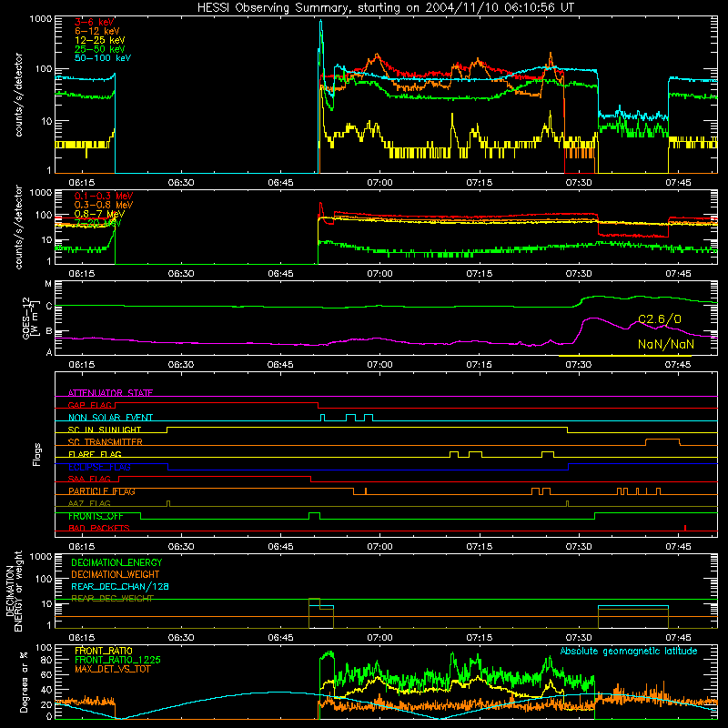
Task: Click the SC_IN_SUNLIGHT flag label
Action: click(x=105, y=430)
